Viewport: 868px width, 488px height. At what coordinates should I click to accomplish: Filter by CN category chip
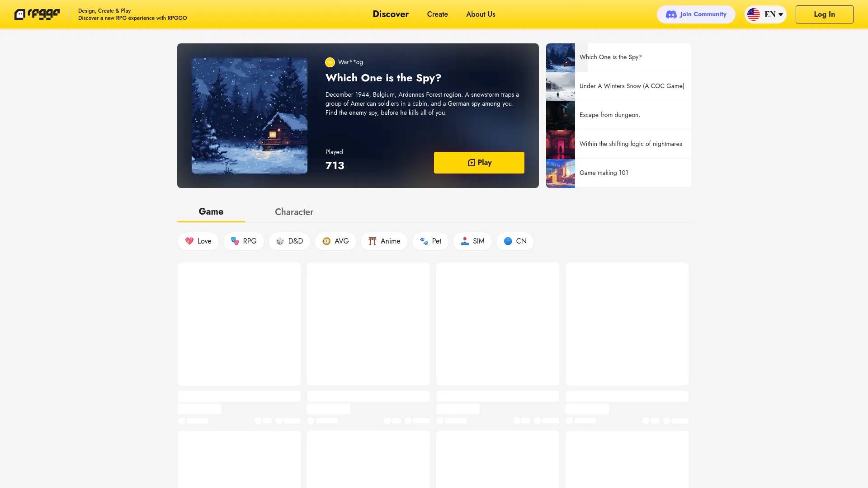point(515,241)
